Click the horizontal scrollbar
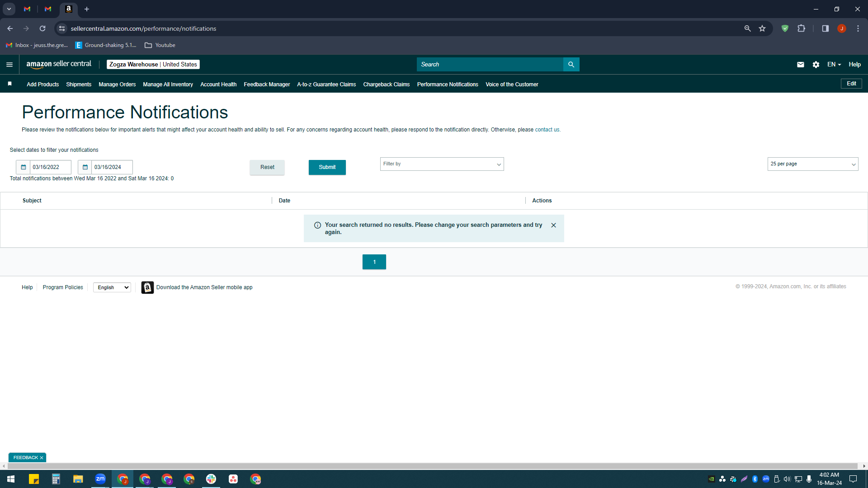 tap(433, 466)
